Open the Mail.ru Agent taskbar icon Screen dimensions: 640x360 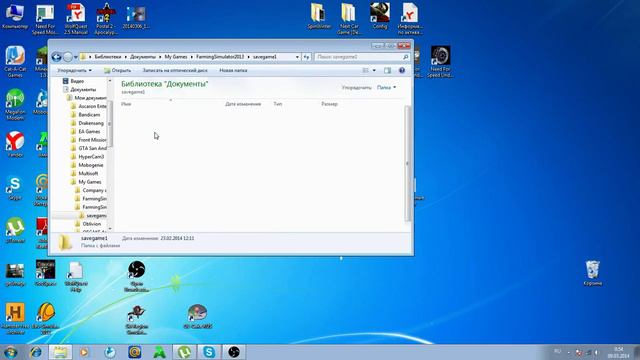(x=135, y=352)
